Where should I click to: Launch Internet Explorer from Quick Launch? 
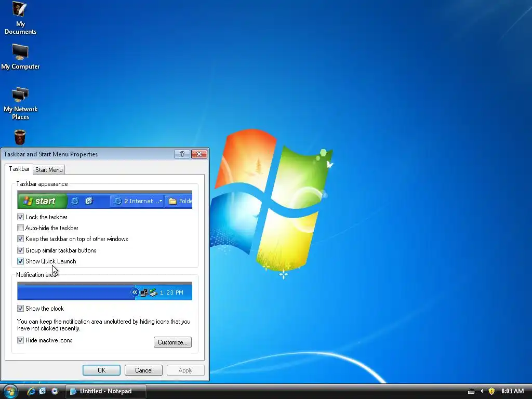pyautogui.click(x=31, y=391)
